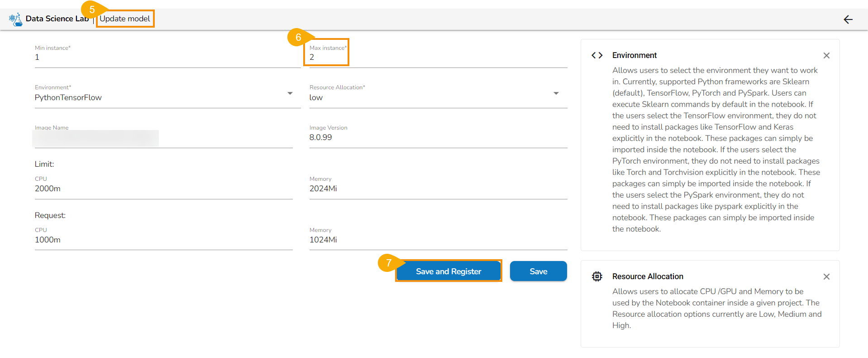The image size is (868, 358).
Task: Click the Limit CPU field
Action: point(163,189)
